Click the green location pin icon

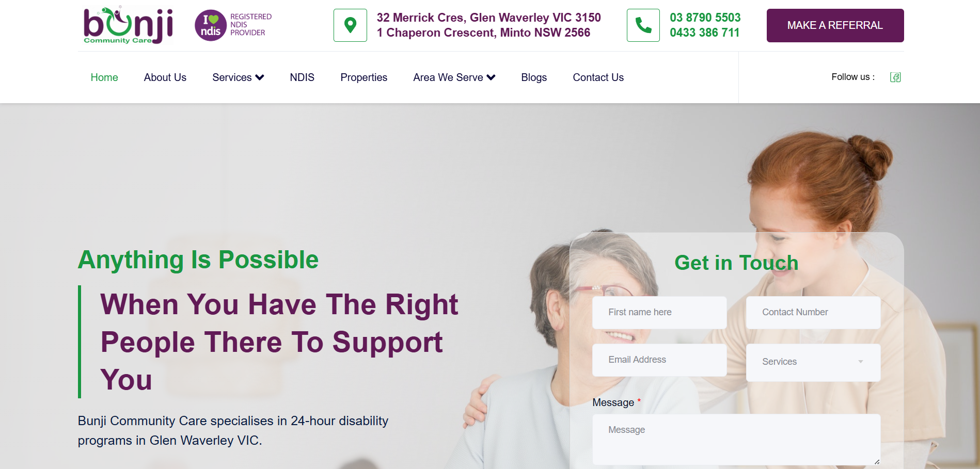pos(350,25)
